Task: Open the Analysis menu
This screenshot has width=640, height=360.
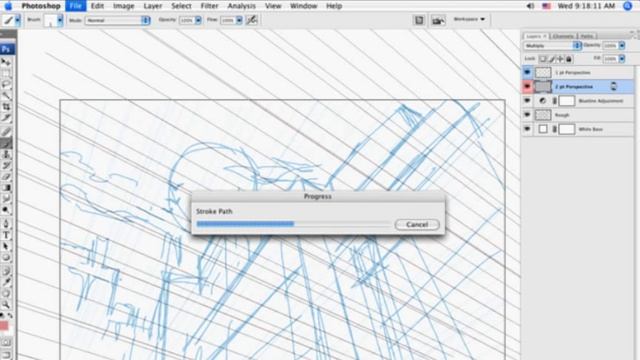Action: click(242, 6)
